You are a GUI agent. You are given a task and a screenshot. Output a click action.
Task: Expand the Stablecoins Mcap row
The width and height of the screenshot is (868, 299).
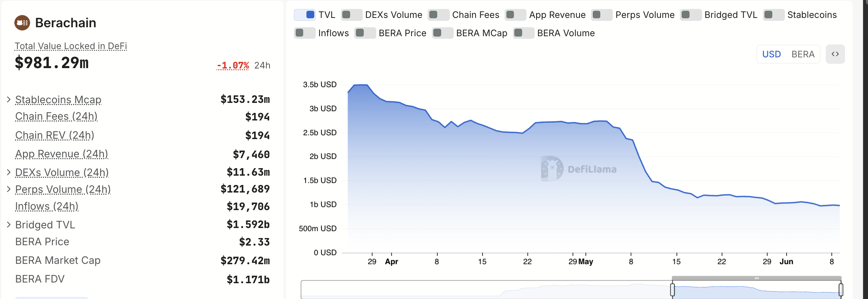pyautogui.click(x=9, y=99)
